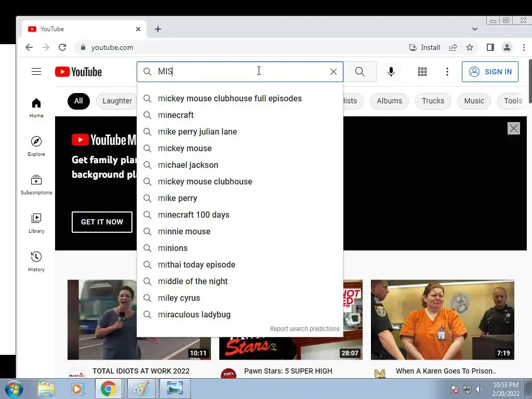Open Explore in sidebar
Viewport: 532px width, 399px height.
(36, 146)
